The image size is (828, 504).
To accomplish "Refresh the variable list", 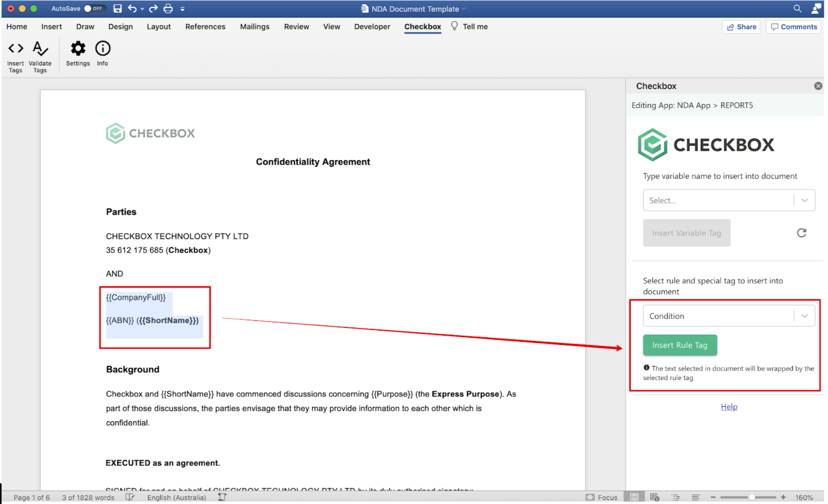I will tap(801, 233).
